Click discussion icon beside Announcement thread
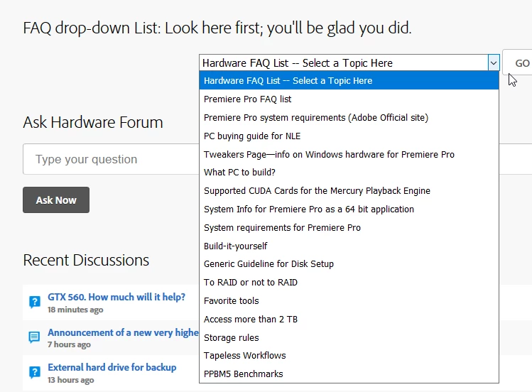532x392 pixels. (x=34, y=337)
